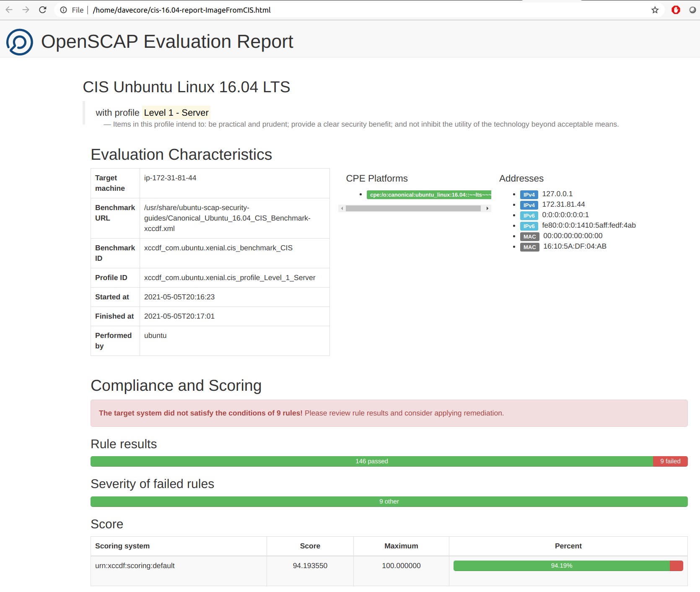The height and width of the screenshot is (592, 700).
Task: Click the Finished at time 2021-05-05T20:17:01
Action: pyautogui.click(x=179, y=316)
